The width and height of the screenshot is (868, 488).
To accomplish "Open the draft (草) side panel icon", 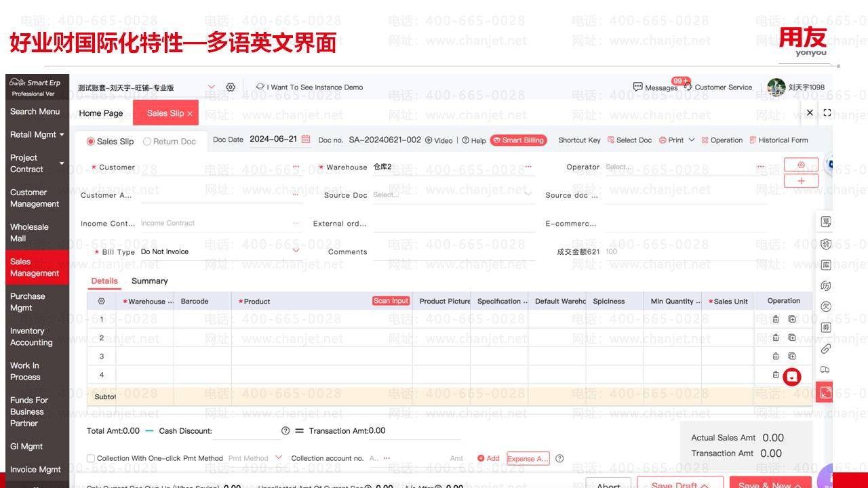I will coord(825,222).
